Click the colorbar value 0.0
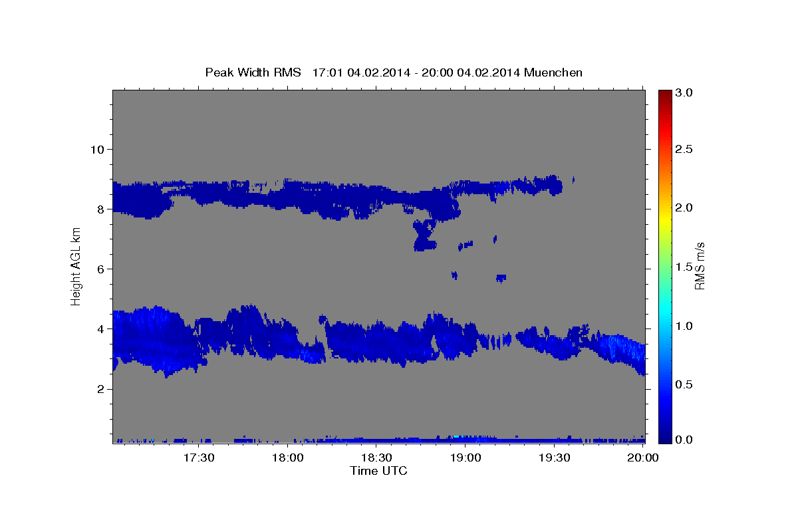 coord(685,440)
